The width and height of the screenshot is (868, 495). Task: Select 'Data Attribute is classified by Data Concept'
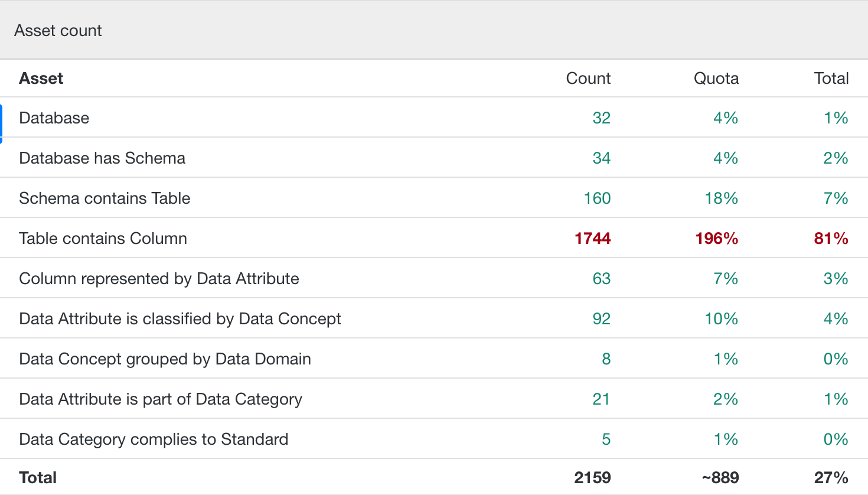(x=180, y=319)
